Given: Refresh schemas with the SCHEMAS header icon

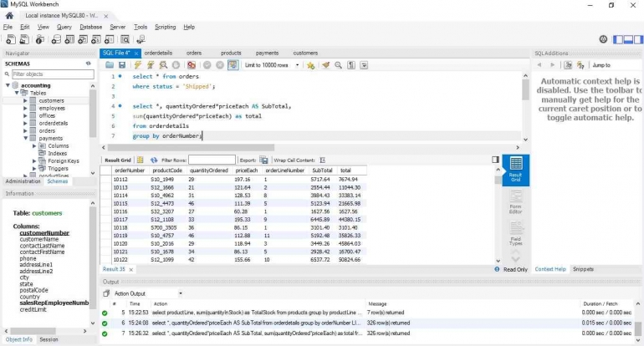Looking at the screenshot, I should point(89,64).
